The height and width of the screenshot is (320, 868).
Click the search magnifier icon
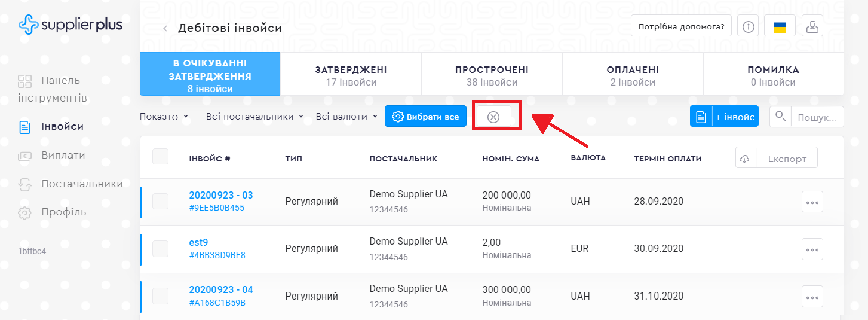pos(780,116)
